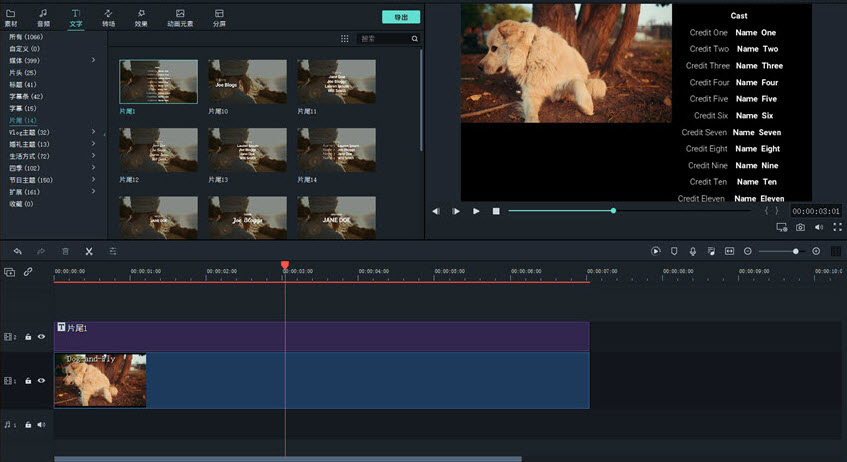Open the 音频 audio tab
Viewport: 847px width, 462px height.
click(x=43, y=17)
